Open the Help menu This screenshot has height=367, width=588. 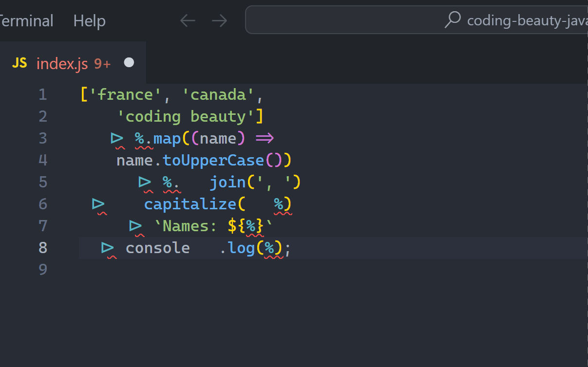[89, 21]
